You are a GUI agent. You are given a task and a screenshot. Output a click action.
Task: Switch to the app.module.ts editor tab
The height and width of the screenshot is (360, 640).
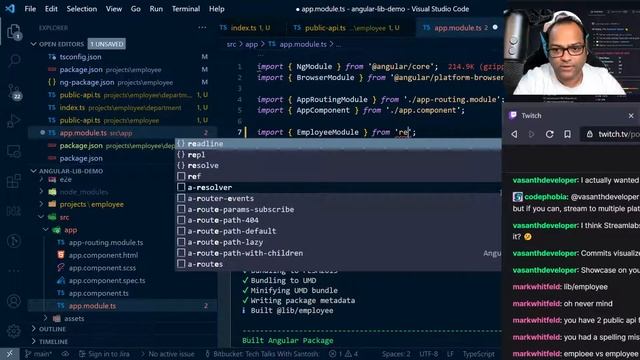click(x=460, y=28)
